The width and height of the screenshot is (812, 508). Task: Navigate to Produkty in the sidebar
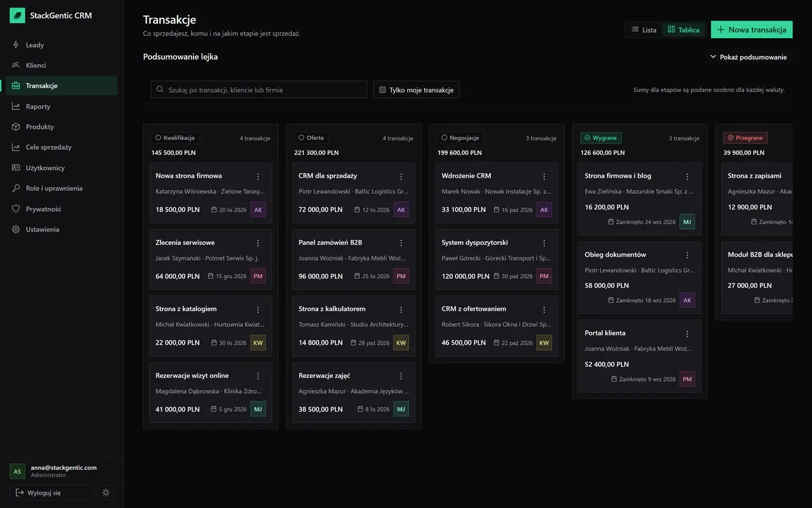62,127
